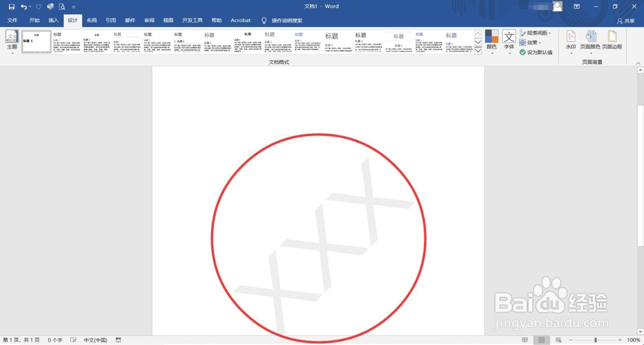Collapse the ribbon with the chevron
The width and height of the screenshot is (644, 345).
pyautogui.click(x=638, y=63)
